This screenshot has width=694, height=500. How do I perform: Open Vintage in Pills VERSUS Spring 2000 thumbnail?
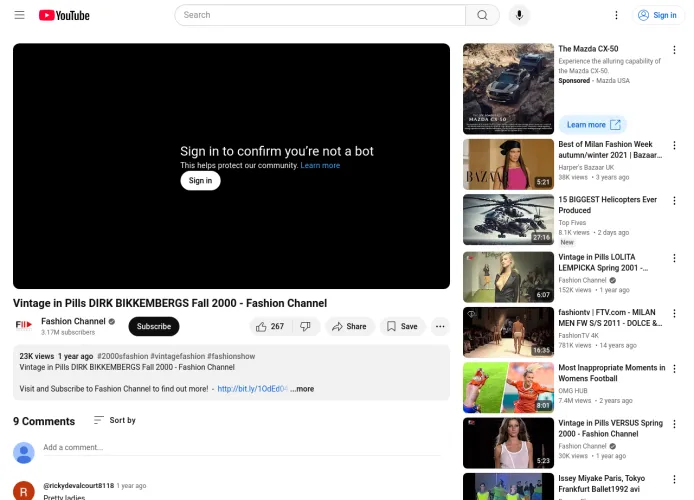[508, 443]
